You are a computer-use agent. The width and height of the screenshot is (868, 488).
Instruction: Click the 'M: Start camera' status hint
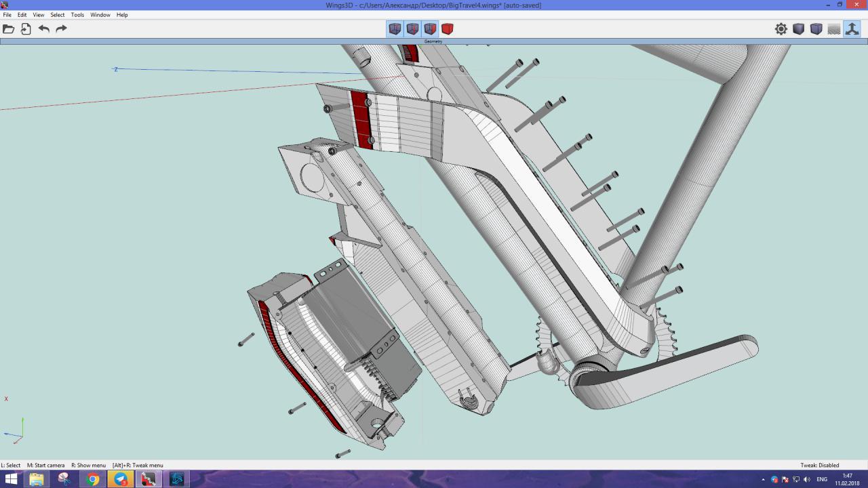coord(46,465)
